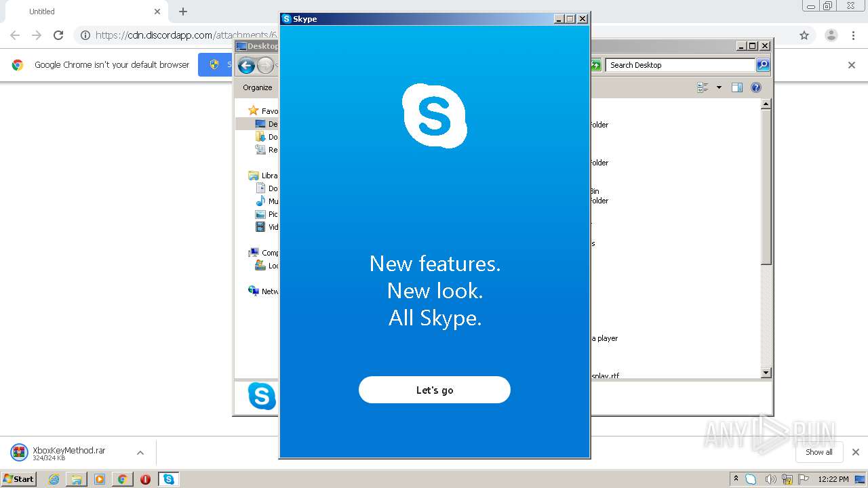Reload the Chrome page
Image resolution: width=868 pixels, height=488 pixels.
(58, 35)
